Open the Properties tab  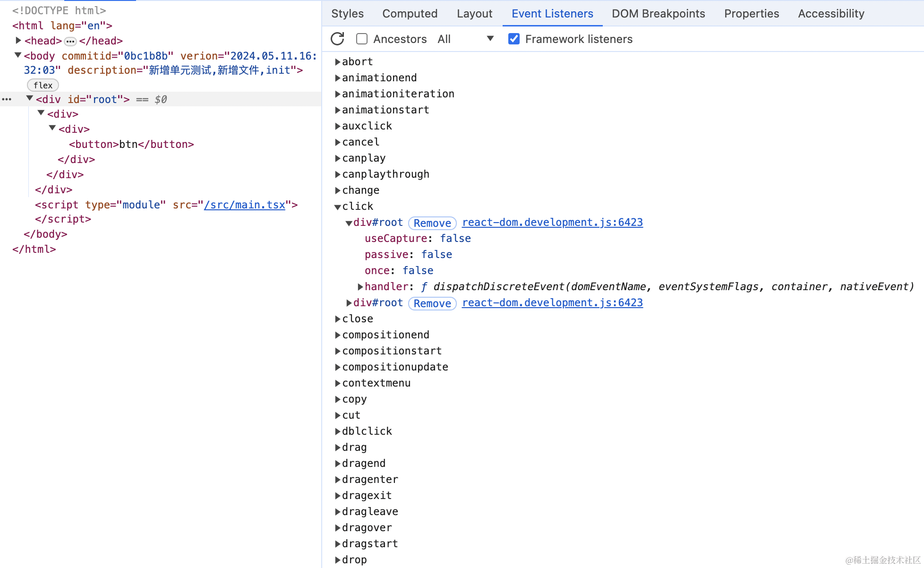[x=752, y=14]
